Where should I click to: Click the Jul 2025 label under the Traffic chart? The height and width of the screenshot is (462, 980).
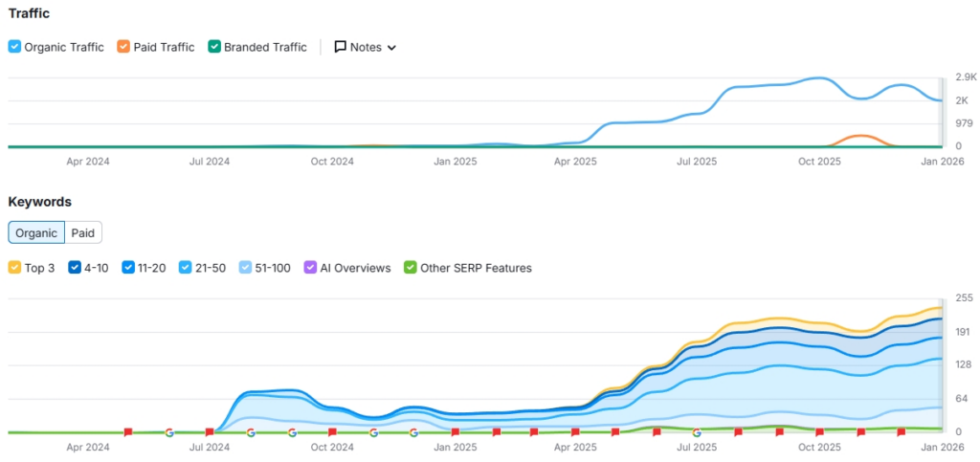click(697, 162)
